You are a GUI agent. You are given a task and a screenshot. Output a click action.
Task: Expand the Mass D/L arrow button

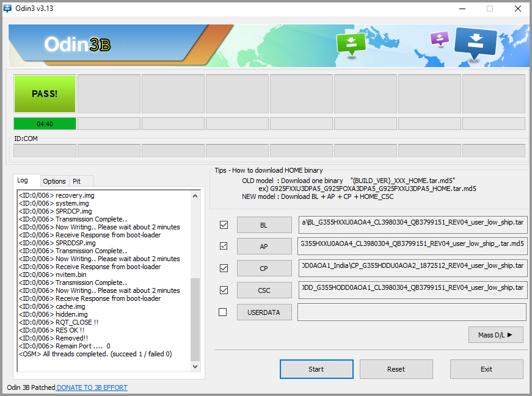coord(495,334)
